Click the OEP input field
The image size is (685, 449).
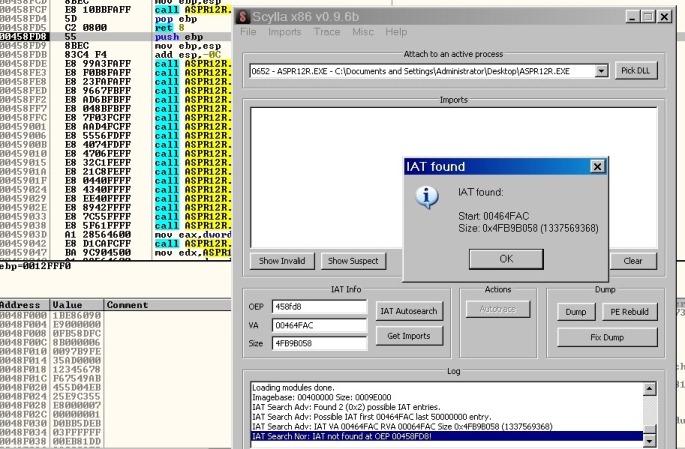319,307
